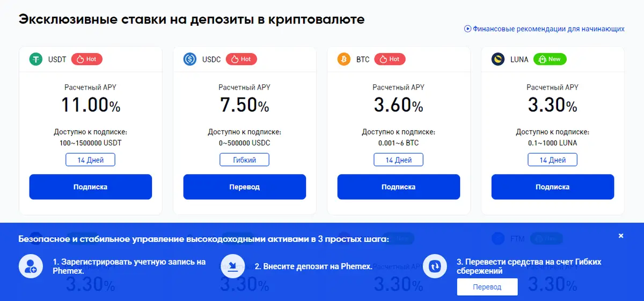Click Подписка button on BTC card
The height and width of the screenshot is (301, 644).
pos(399,187)
